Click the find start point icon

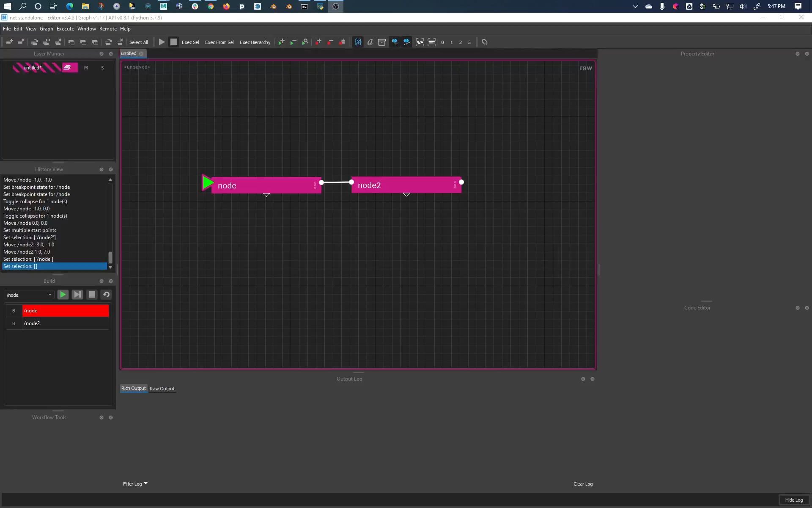[305, 42]
